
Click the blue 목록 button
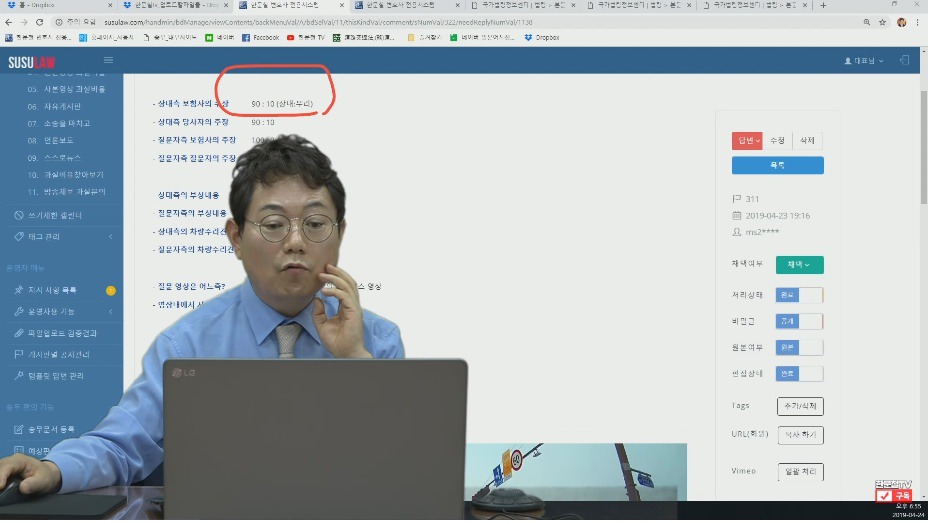777,165
